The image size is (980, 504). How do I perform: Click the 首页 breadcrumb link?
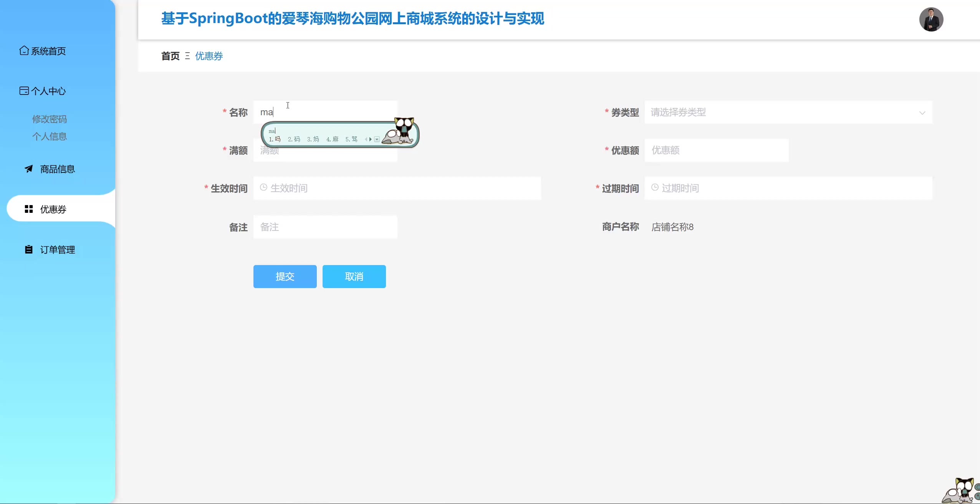click(x=170, y=56)
